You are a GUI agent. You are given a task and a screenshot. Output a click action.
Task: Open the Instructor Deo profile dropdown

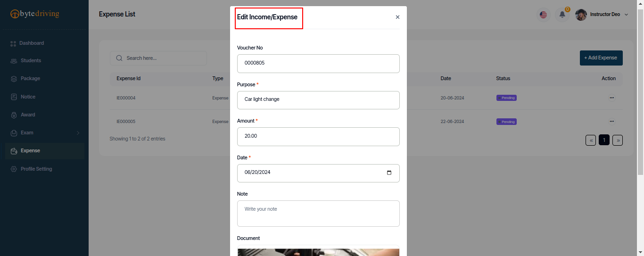pos(602,15)
